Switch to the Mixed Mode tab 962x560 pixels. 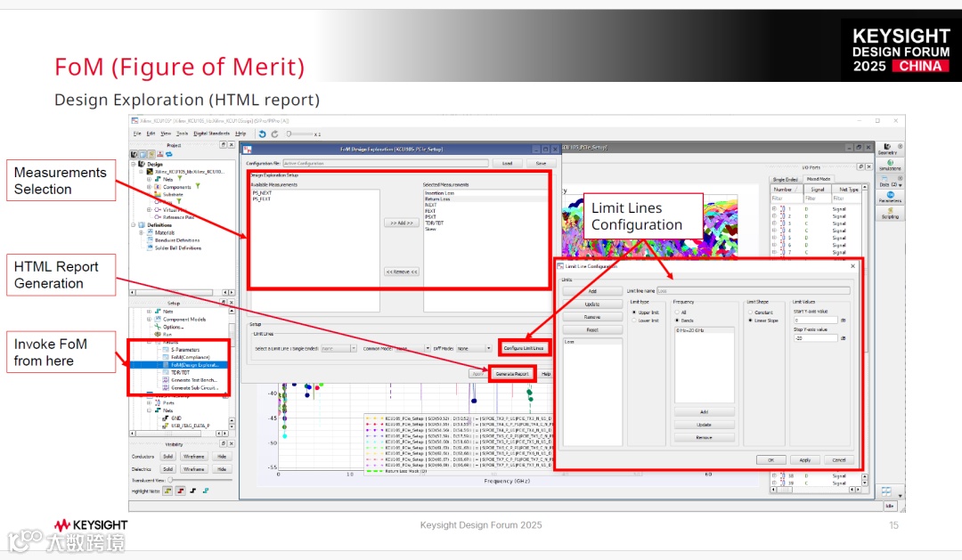click(818, 179)
